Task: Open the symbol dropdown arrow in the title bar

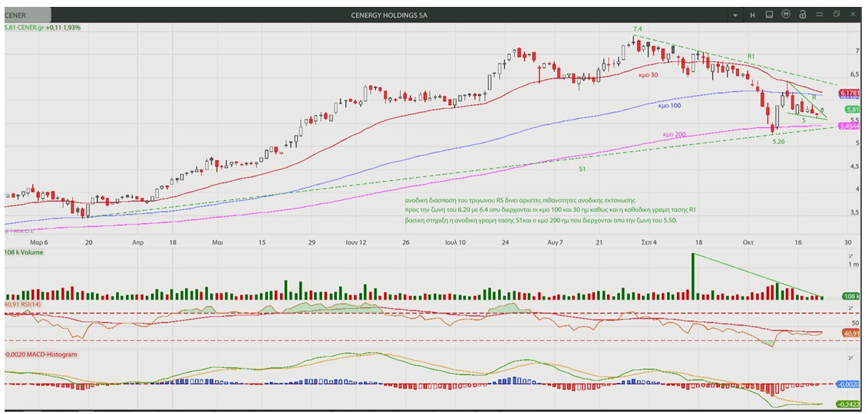Action: (x=735, y=15)
